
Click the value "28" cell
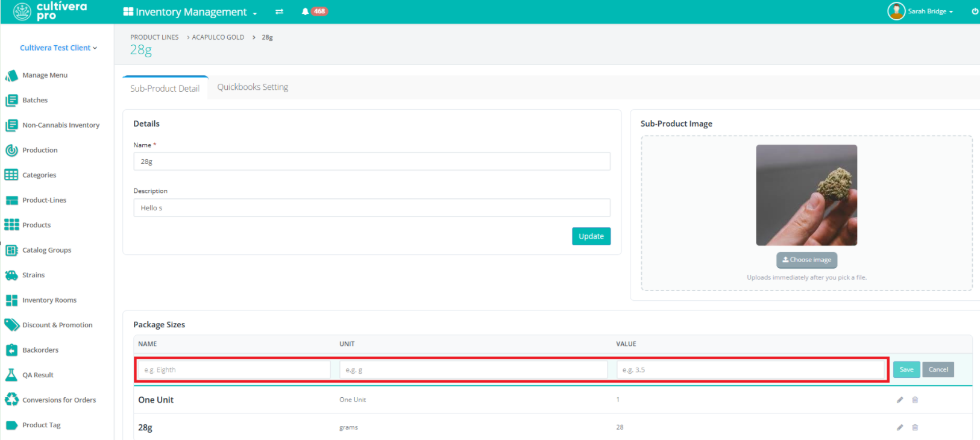click(620, 427)
